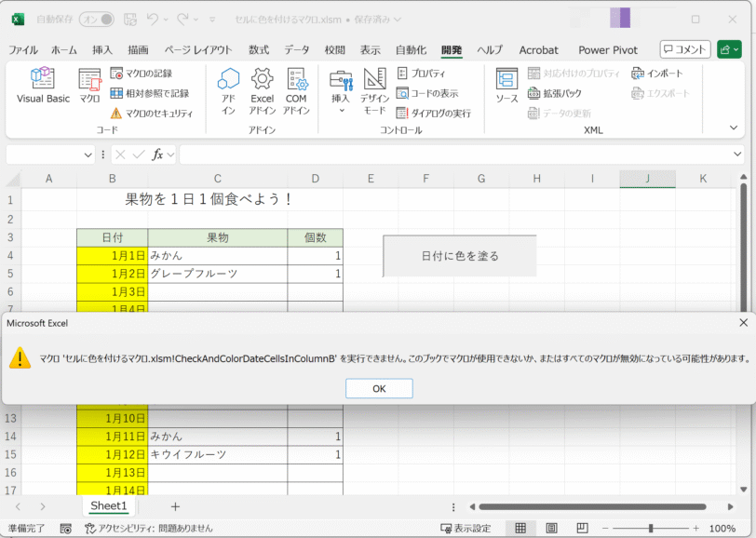Viewport: 756px width, 538px height.
Task: Click View Code (コードの表示)
Action: coord(427,93)
